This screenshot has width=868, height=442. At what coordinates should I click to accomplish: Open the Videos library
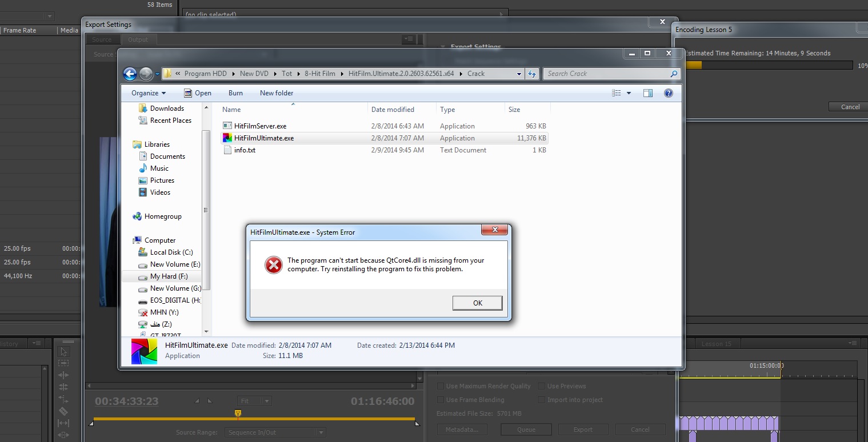[x=160, y=192]
